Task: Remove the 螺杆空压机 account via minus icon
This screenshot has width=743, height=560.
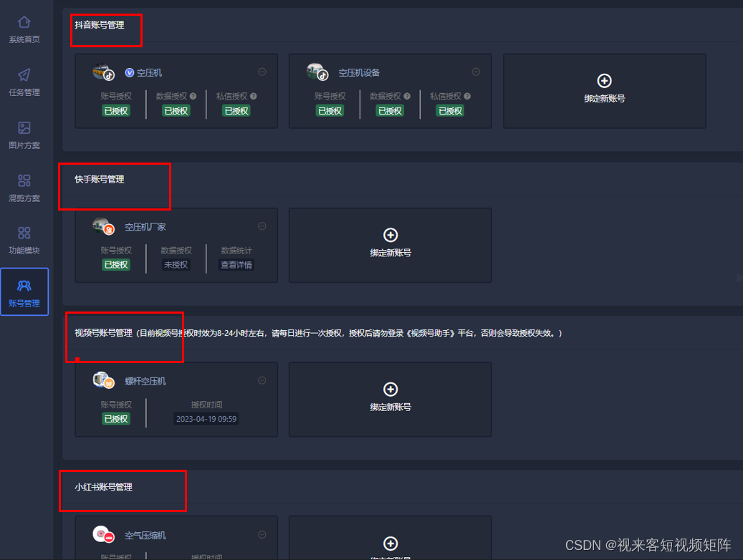Action: (x=262, y=380)
